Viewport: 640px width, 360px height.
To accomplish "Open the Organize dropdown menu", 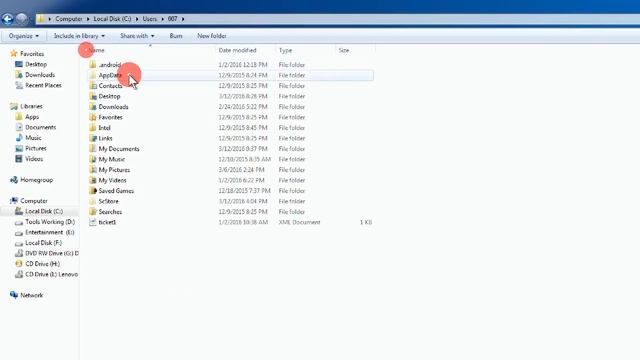I will coord(24,36).
